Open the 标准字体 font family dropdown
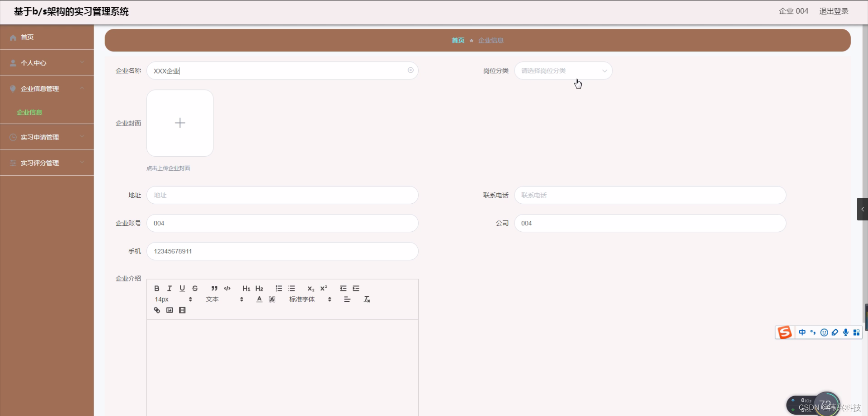 [302, 299]
